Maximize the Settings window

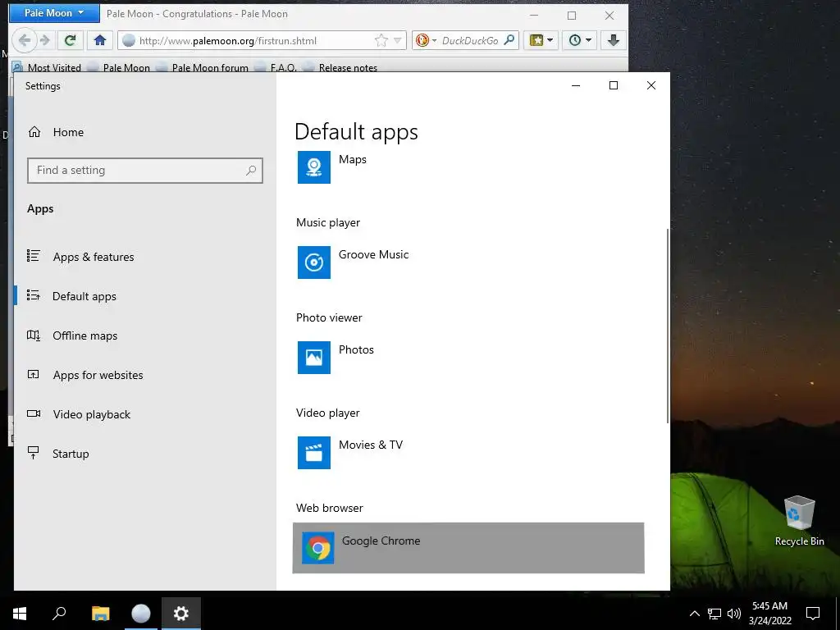(x=614, y=85)
